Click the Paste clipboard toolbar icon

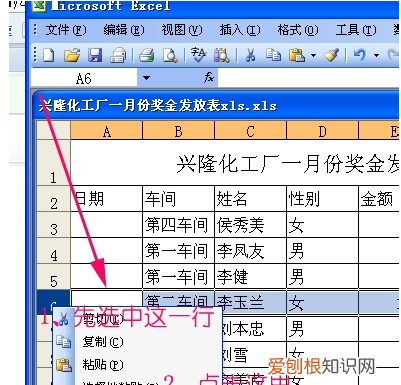[297, 55]
